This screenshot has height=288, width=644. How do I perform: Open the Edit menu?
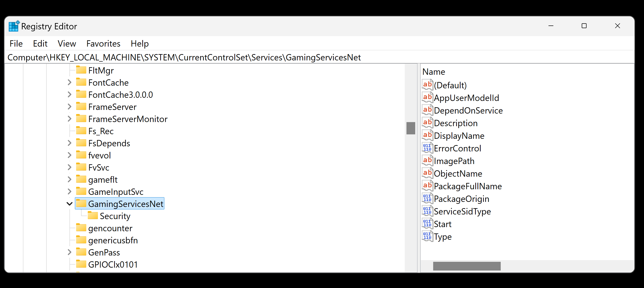pyautogui.click(x=40, y=43)
